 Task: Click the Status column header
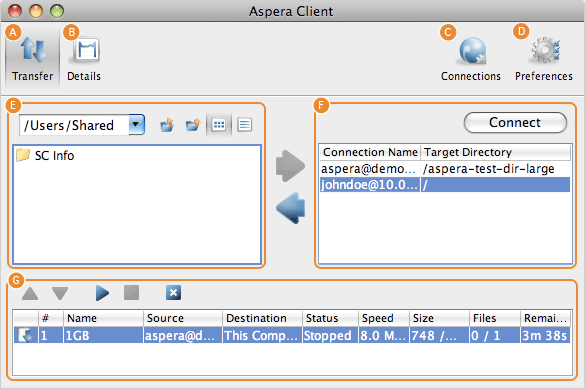pyautogui.click(x=330, y=318)
